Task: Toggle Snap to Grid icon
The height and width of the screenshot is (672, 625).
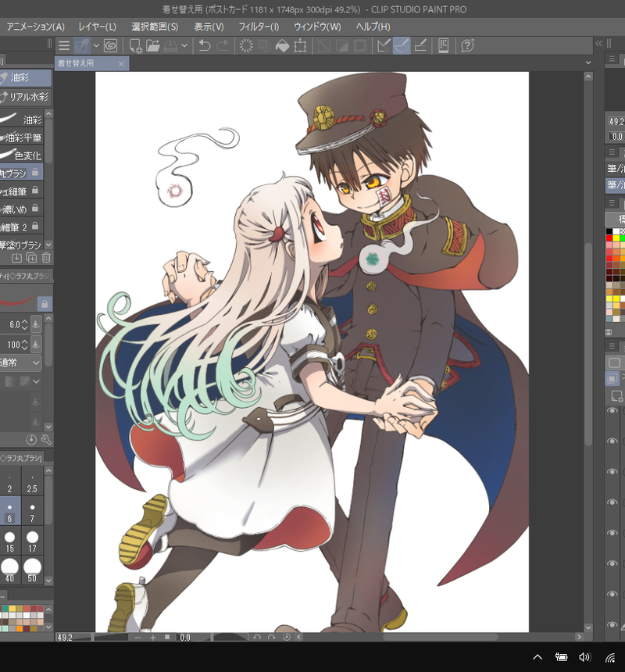Action: pyautogui.click(x=420, y=46)
